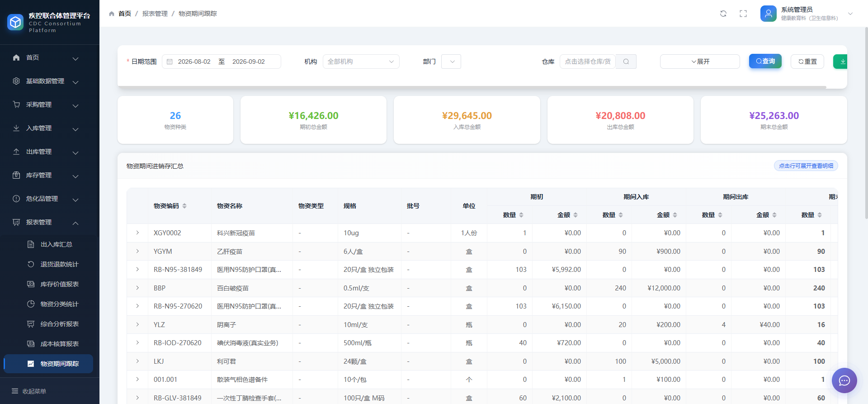This screenshot has width=868, height=404.
Task: Expand row BBP details
Action: (x=137, y=288)
